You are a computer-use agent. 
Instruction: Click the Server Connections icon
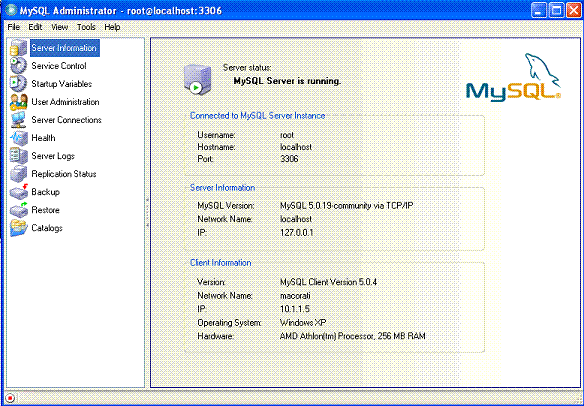[x=18, y=120]
